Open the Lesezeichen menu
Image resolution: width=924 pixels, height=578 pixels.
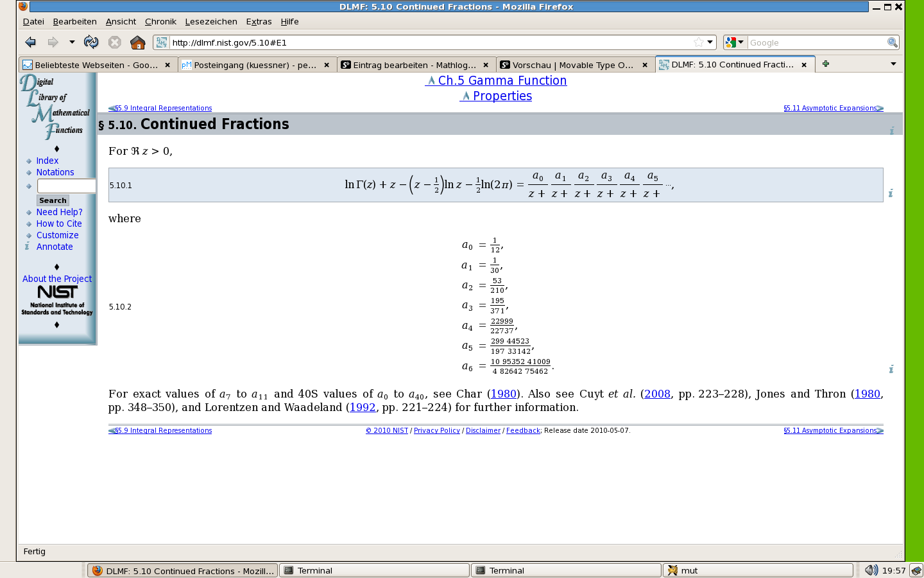coord(211,21)
